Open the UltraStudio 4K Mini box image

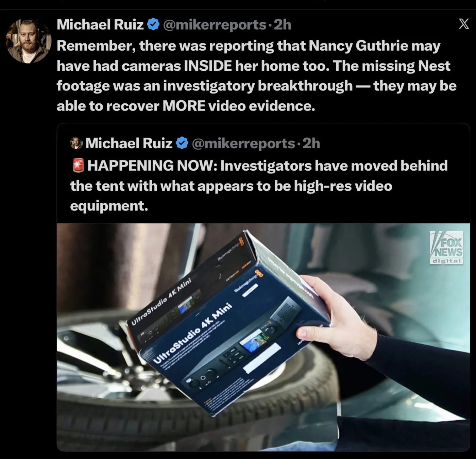point(263,337)
